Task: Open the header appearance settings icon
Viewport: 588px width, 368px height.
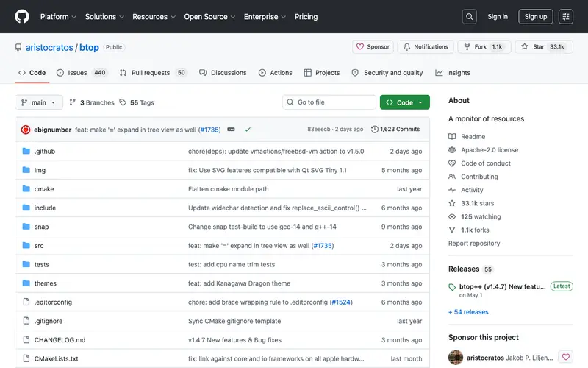Action: pos(565,16)
